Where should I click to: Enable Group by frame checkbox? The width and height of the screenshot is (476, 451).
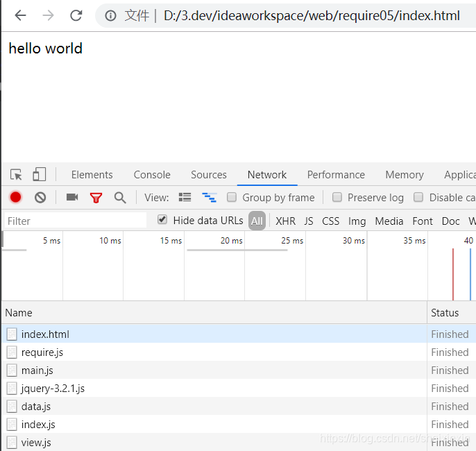click(232, 197)
